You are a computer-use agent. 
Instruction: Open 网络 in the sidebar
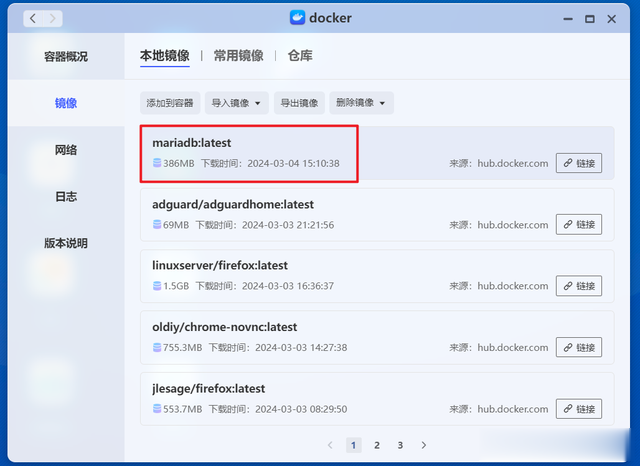tap(66, 150)
